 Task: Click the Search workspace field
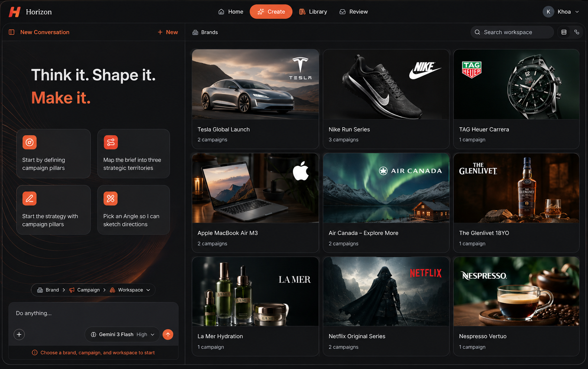tap(512, 32)
